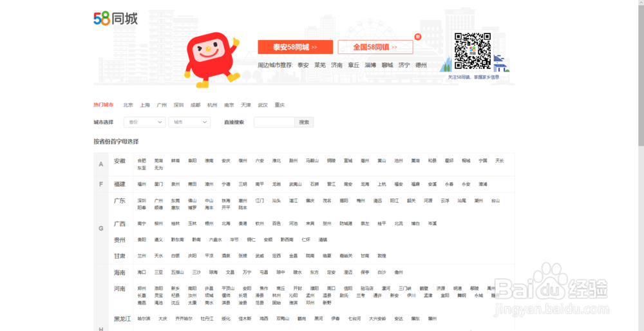644x331 pixels.
Task: Select 济宁 in nearby city recommendations
Action: [x=404, y=65]
